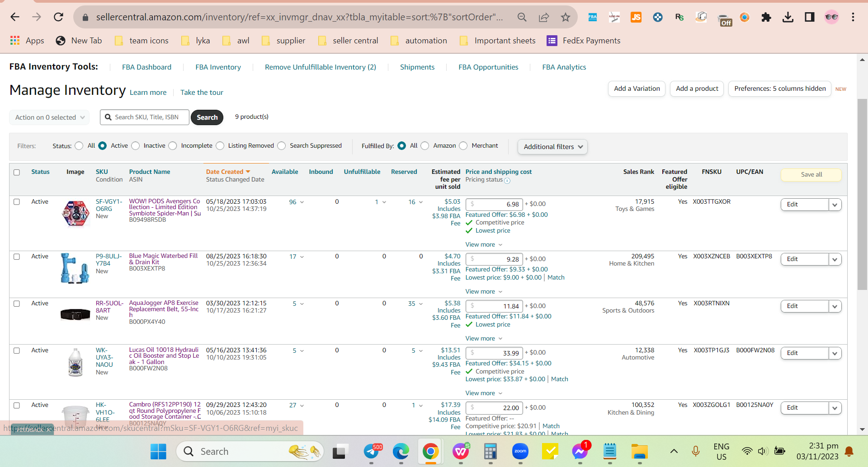Select the SF-VGY1-O6RG row checkbox

[17, 202]
